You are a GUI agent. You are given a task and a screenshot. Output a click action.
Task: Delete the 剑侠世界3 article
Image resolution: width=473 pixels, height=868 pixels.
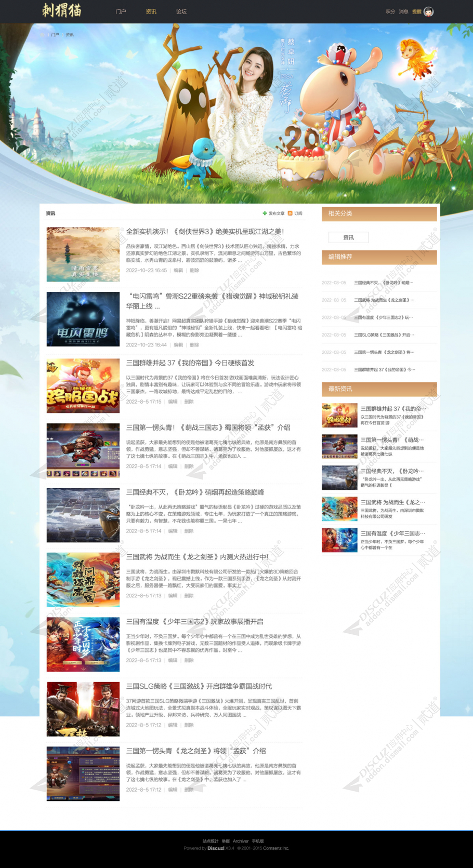tap(194, 270)
